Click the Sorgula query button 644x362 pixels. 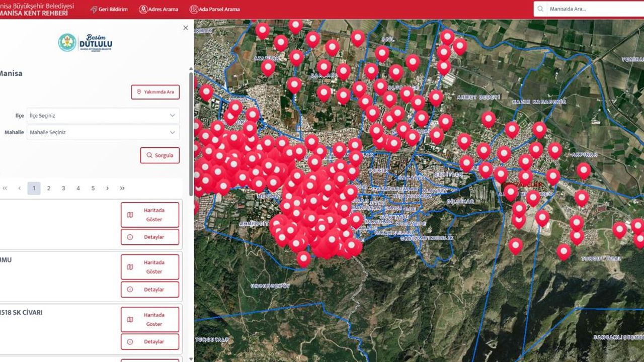(159, 155)
